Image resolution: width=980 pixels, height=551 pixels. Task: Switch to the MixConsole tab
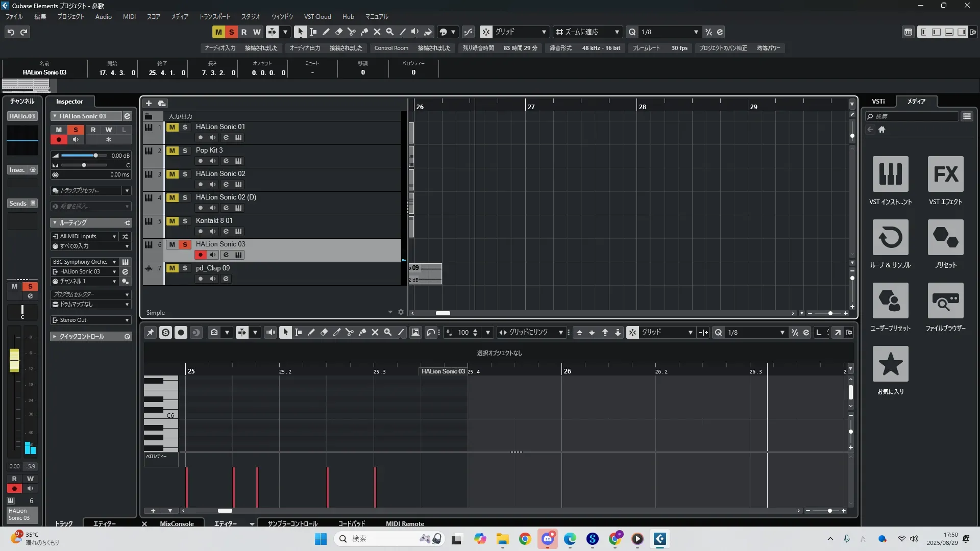tap(177, 523)
